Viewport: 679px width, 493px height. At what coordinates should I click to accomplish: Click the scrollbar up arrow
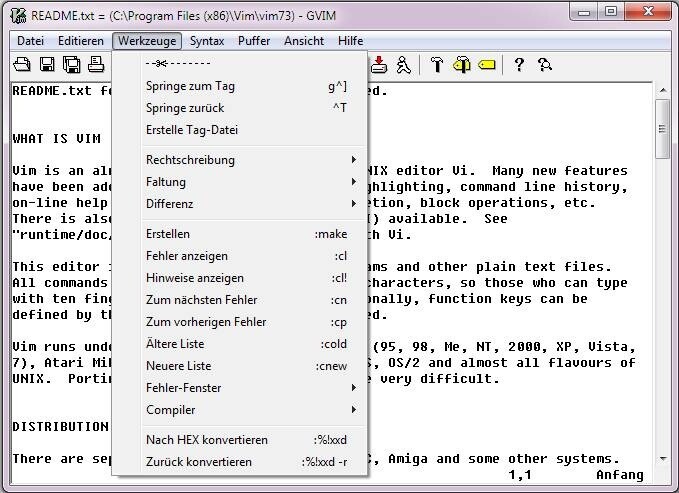[663, 91]
